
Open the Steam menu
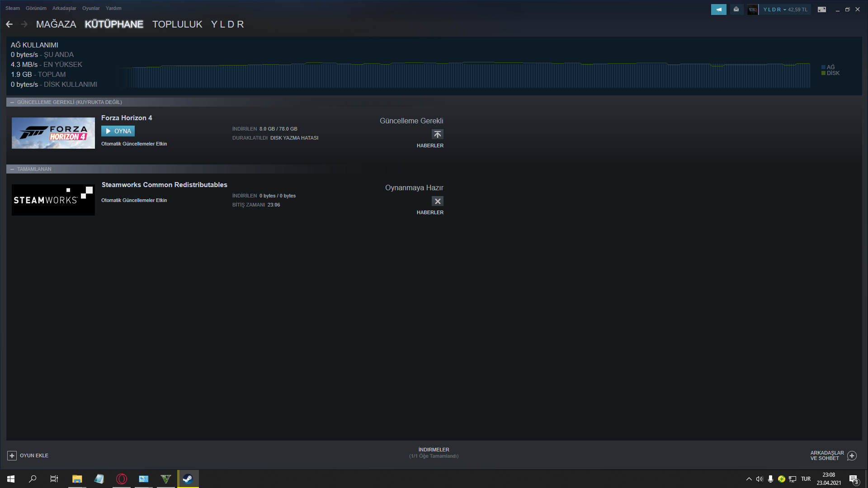pos(13,8)
